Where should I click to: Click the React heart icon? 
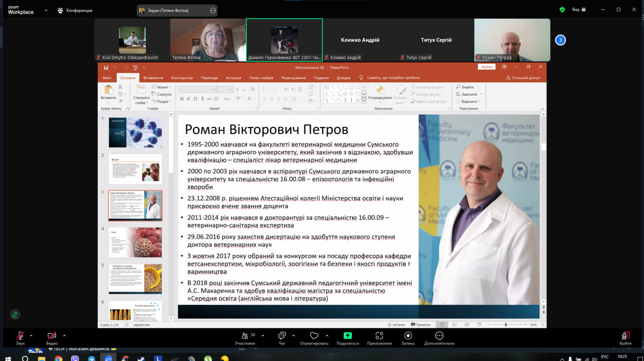click(x=314, y=337)
